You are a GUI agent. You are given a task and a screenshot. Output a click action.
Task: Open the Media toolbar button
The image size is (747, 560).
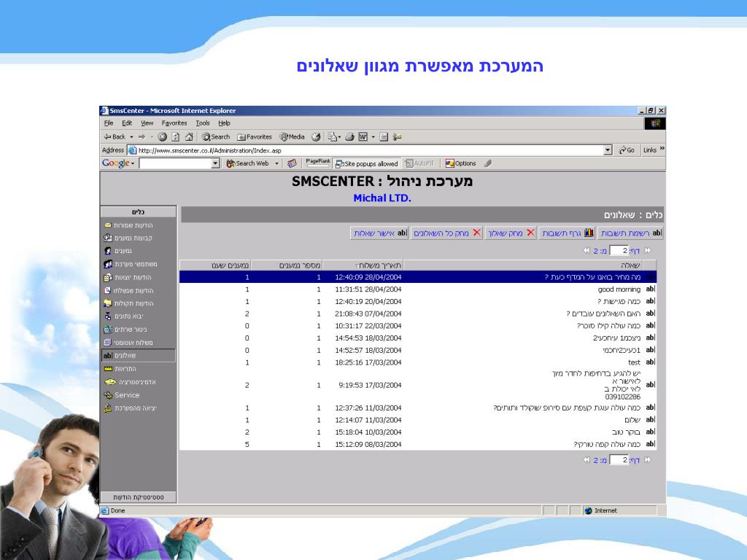[x=292, y=136]
